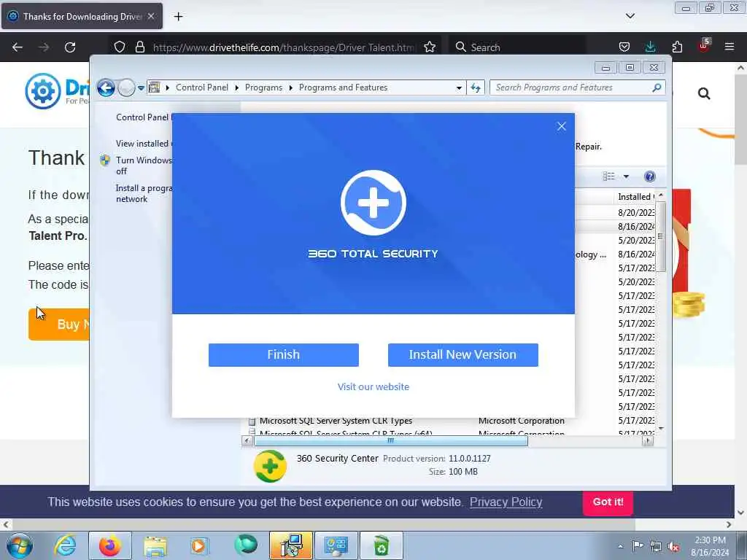747x560 pixels.
Task: Open Install a program from network link
Action: [144, 194]
